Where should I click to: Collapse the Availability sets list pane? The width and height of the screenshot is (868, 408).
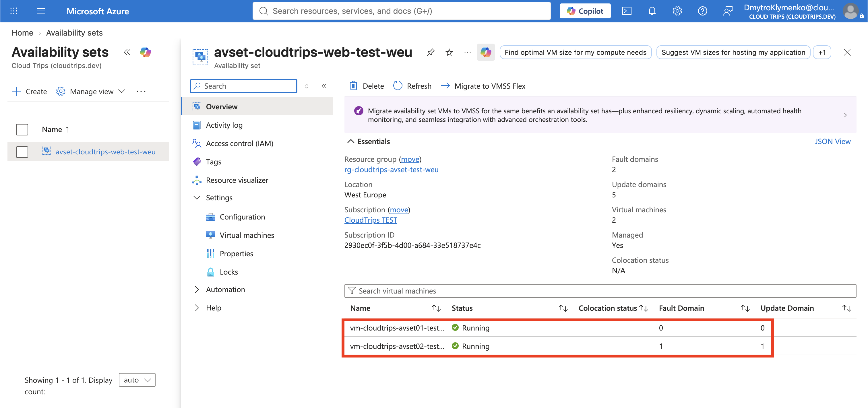click(x=127, y=52)
